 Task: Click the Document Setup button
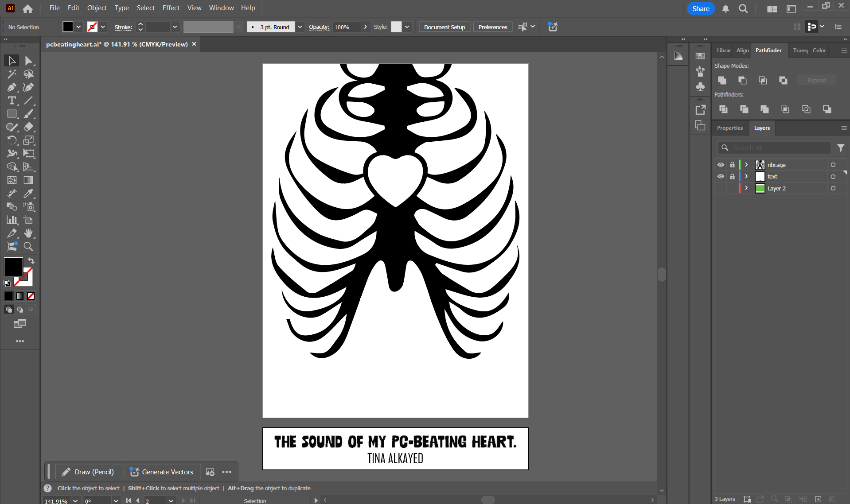click(x=444, y=27)
